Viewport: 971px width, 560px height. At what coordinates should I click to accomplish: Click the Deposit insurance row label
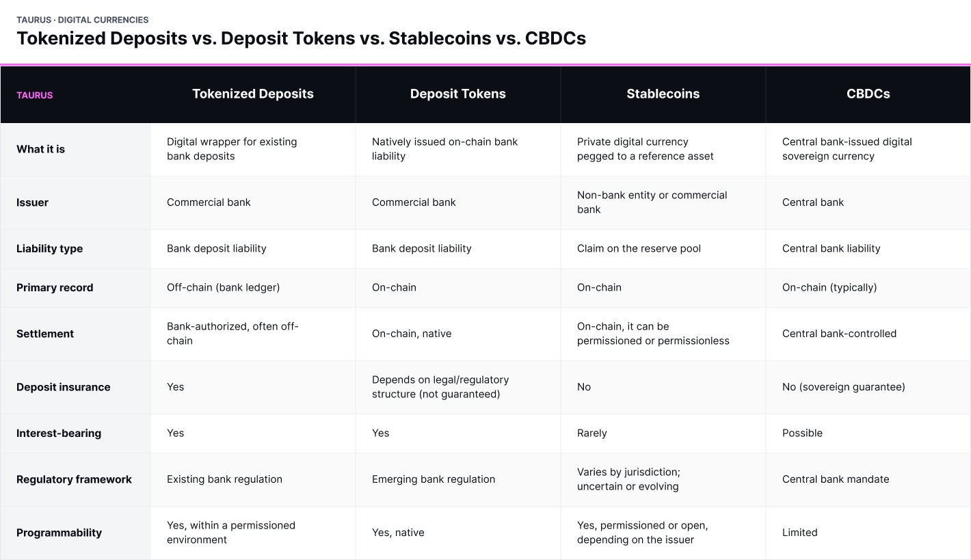(x=63, y=387)
